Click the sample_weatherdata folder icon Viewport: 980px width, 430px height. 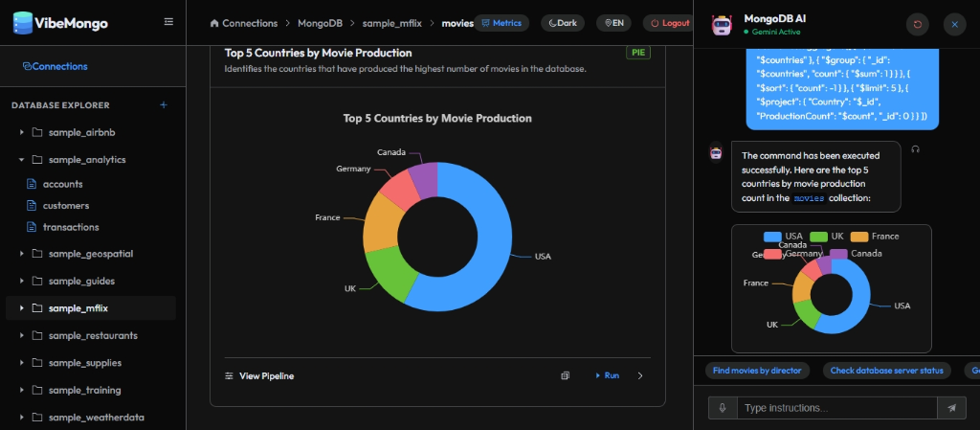(37, 417)
